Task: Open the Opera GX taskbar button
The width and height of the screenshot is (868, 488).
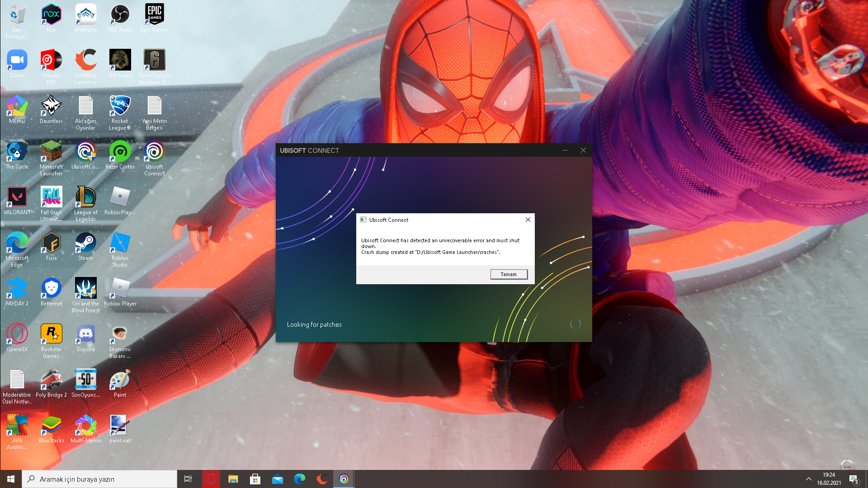Action: [211, 479]
